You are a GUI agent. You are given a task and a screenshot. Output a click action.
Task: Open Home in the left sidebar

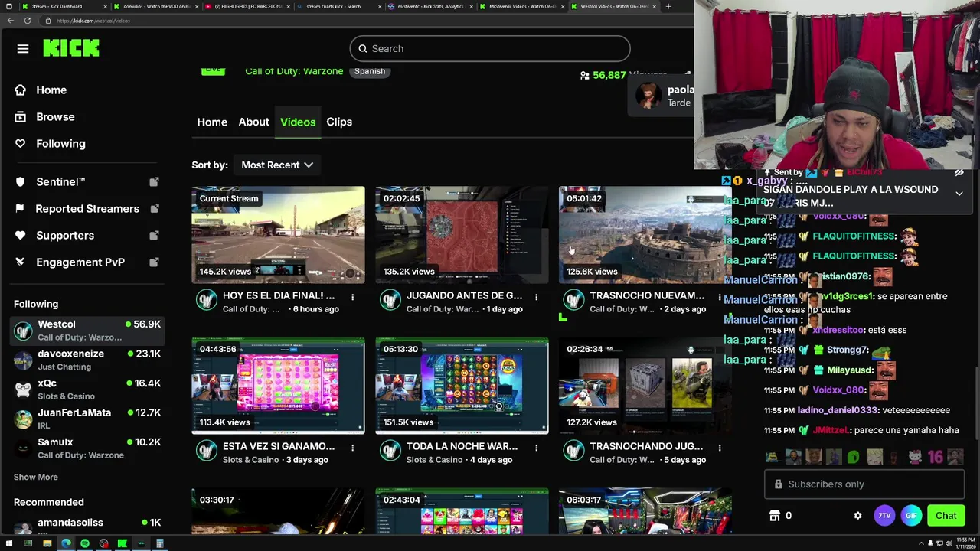click(x=51, y=90)
